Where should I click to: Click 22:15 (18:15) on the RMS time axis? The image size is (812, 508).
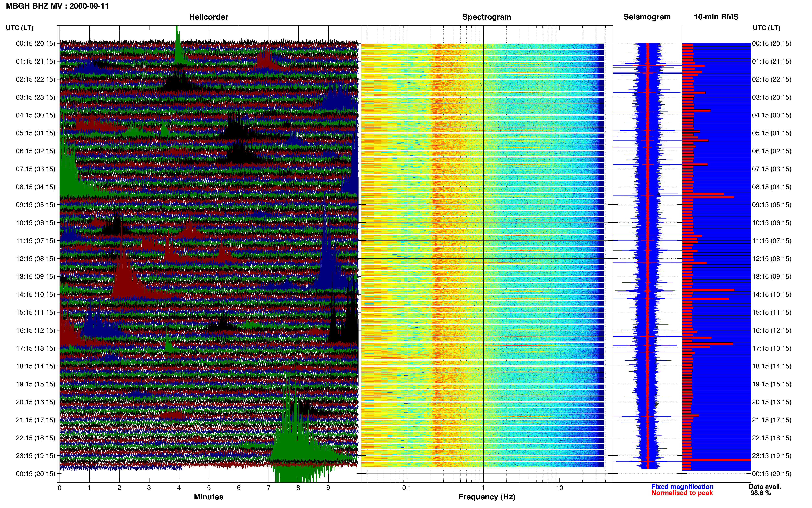pos(772,438)
